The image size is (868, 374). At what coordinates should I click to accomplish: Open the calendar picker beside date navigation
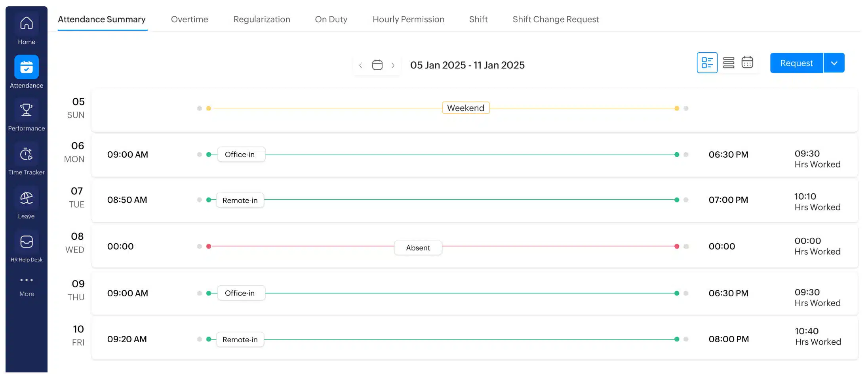click(x=377, y=65)
